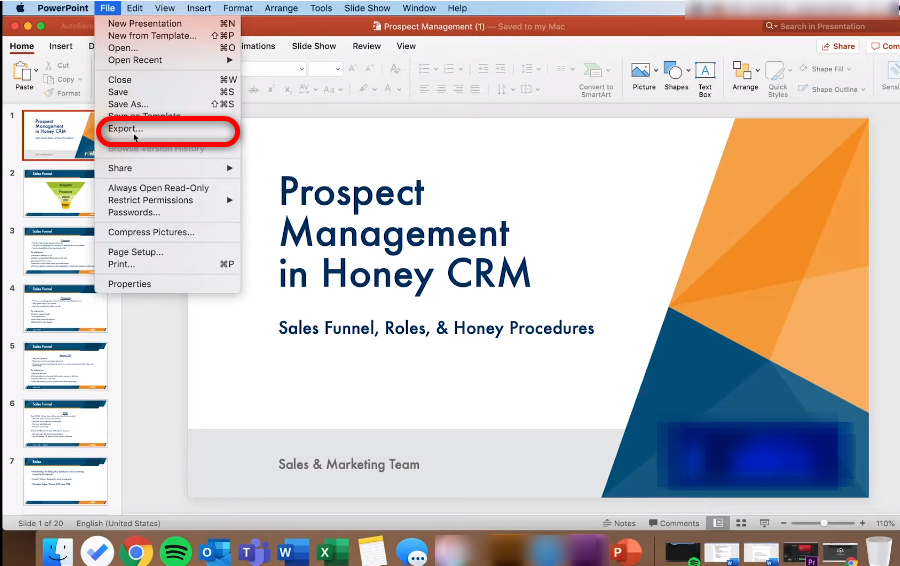Click the numbered list icon
Image resolution: width=900 pixels, height=566 pixels.
449,69
